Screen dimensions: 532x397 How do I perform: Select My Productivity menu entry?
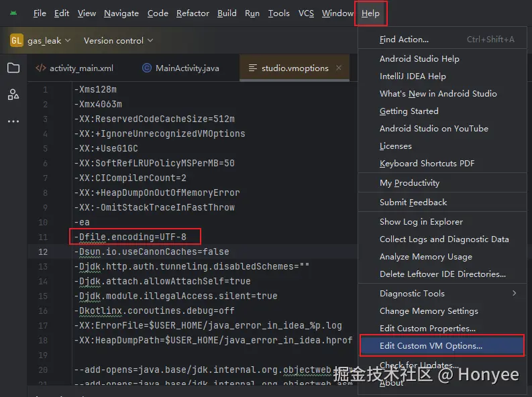(x=442, y=182)
